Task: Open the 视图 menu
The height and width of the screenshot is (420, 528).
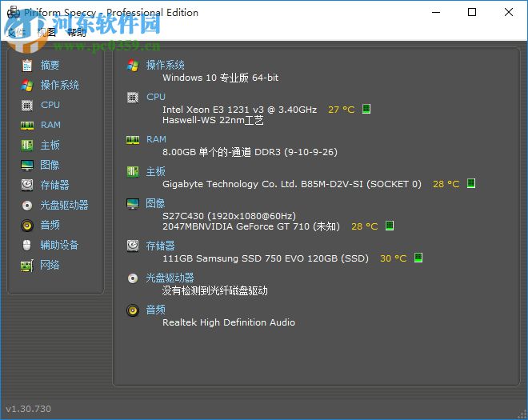Action: 46,33
